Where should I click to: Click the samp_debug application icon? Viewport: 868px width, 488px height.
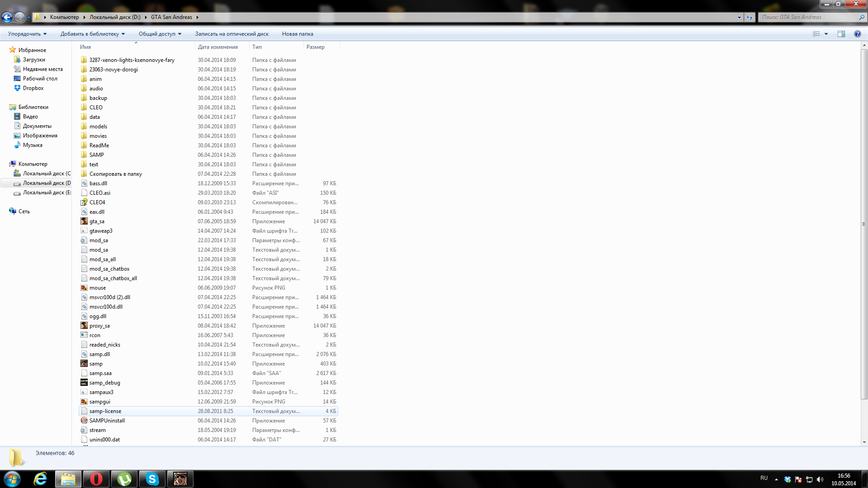coord(84,383)
